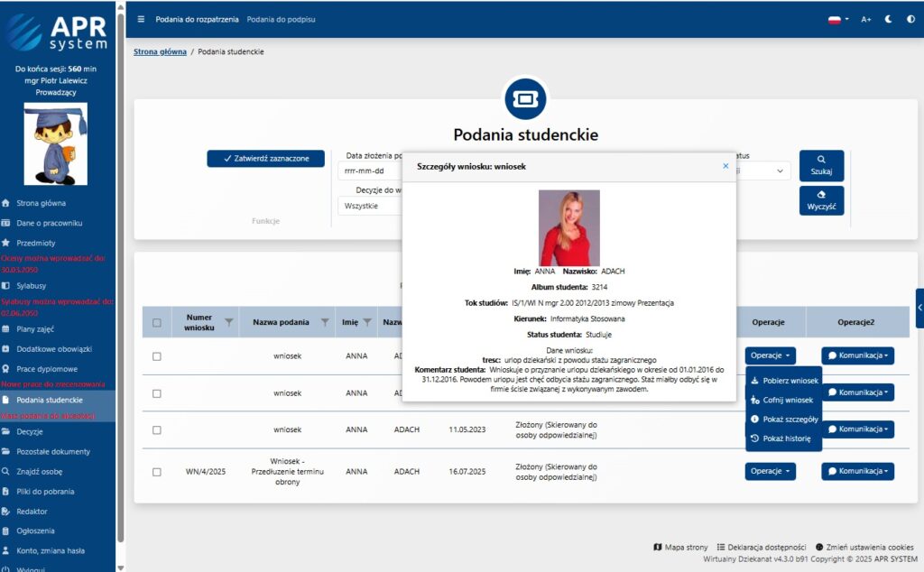924x572 pixels.
Task: Select the checkbox of the first wniosek row
Action: (157, 356)
